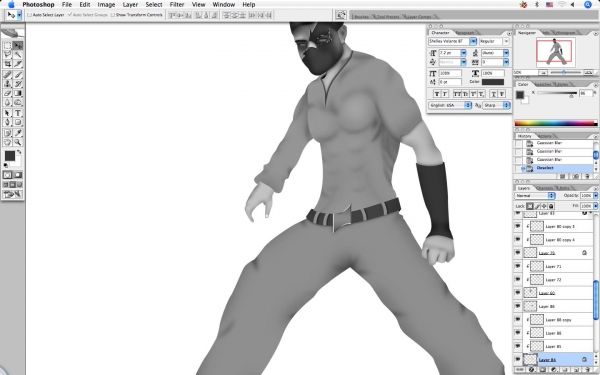Select the Eyedropper tool
Image resolution: width=600 pixels, height=375 pixels.
(18, 133)
